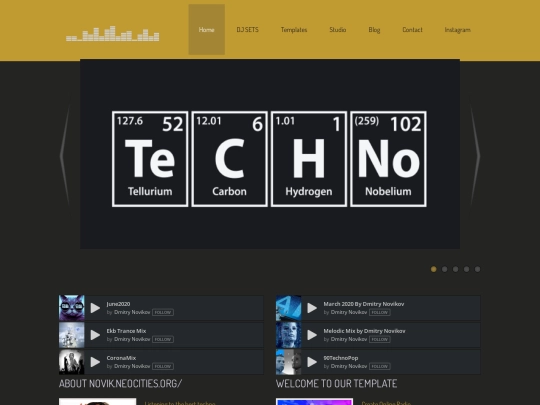540x405 pixels.
Task: Follow Dmitry Novikov on the June2020 widget
Action: [x=163, y=312]
